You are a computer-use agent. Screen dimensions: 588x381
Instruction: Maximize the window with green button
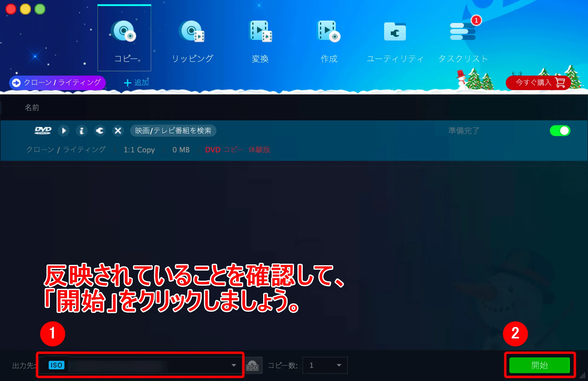[40, 9]
